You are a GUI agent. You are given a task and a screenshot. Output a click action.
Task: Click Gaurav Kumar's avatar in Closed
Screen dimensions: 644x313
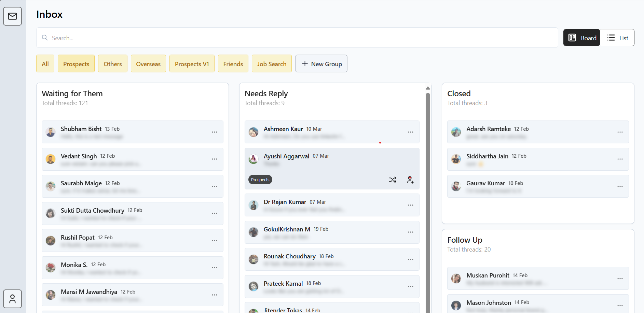tap(456, 186)
